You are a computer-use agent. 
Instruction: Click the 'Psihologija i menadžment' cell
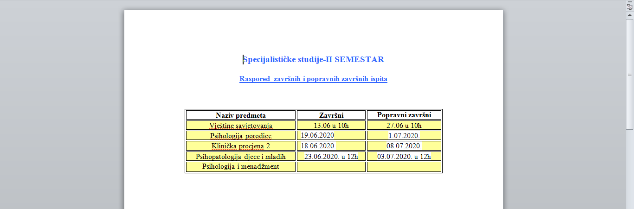(x=241, y=166)
